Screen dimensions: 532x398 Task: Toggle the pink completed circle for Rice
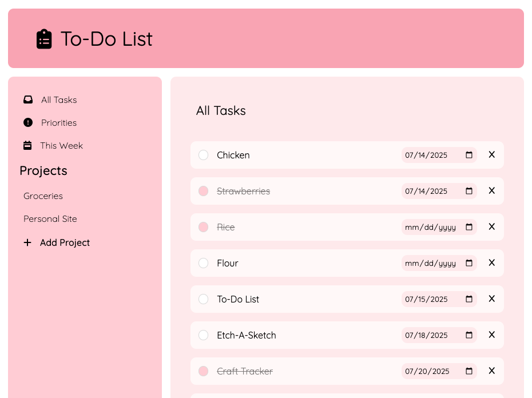coord(203,227)
